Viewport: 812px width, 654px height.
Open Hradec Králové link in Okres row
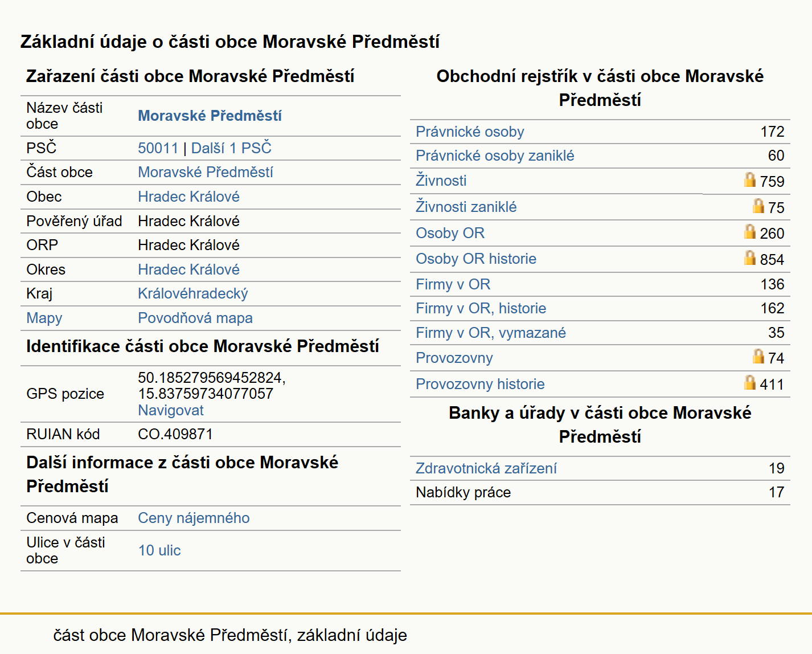(188, 269)
